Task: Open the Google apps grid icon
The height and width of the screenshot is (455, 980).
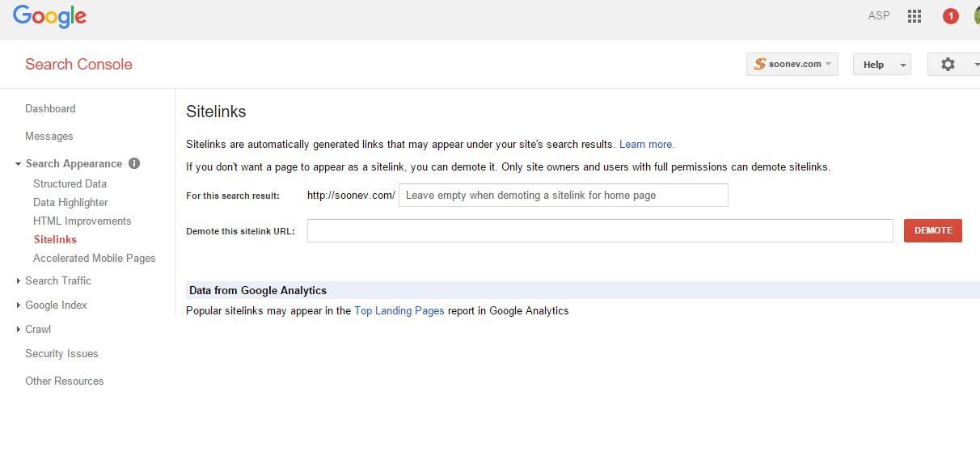Action: point(915,16)
